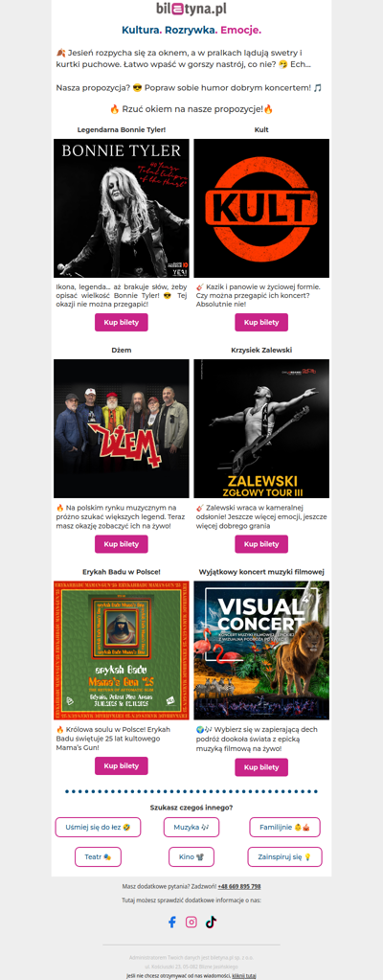Open the red KULT logo image
This screenshot has height=980, width=383.
point(261,208)
